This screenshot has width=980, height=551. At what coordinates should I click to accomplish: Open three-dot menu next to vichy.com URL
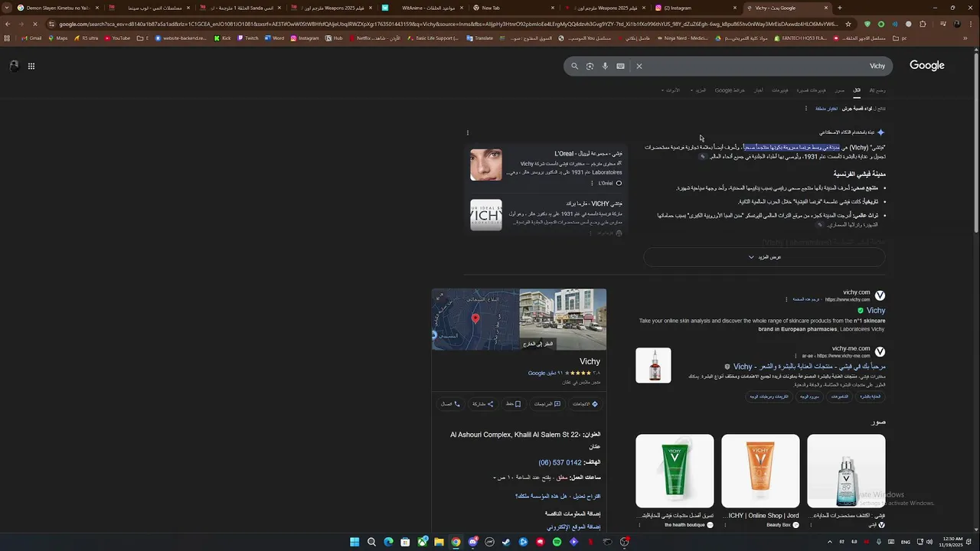786,299
